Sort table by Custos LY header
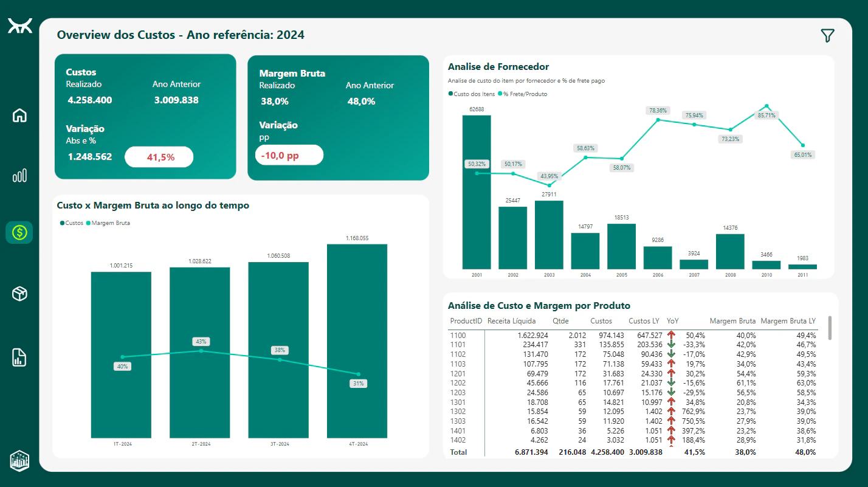This screenshot has width=868, height=487. (x=644, y=320)
